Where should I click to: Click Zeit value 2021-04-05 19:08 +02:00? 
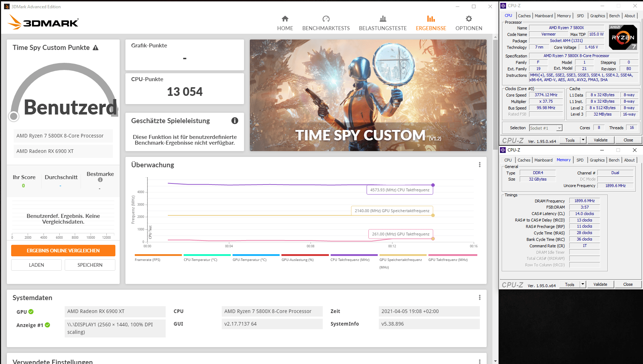click(x=429, y=311)
